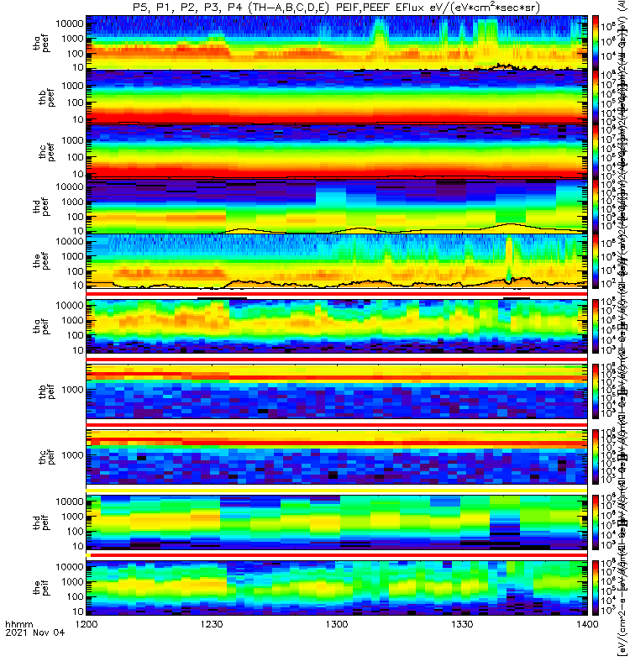Pick the color bar beside thd peif panel
This screenshot has width=630, height=672.
pos(596,522)
